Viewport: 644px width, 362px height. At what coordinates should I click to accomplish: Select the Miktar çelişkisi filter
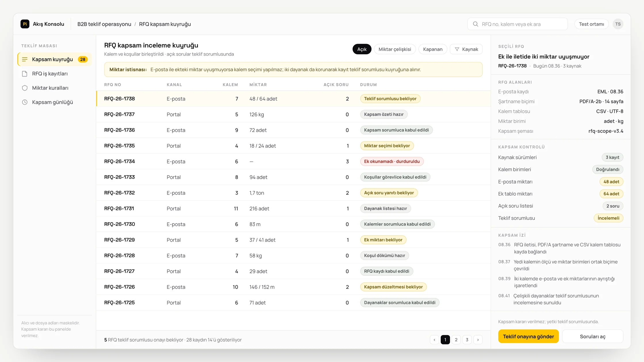point(395,49)
